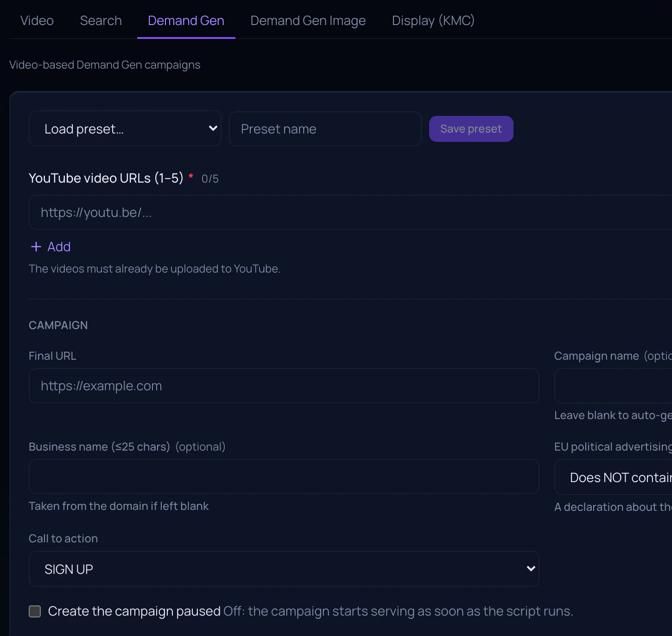Click the Final URL input field
672x636 pixels.
[x=284, y=386]
